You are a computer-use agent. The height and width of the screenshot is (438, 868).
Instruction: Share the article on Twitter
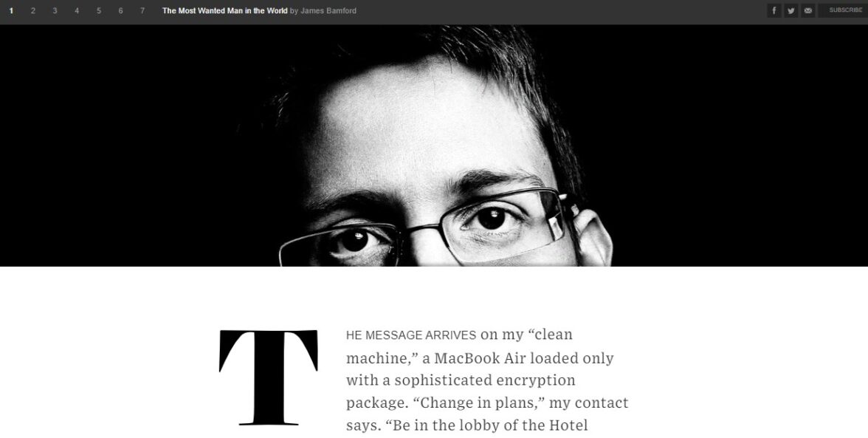791,10
